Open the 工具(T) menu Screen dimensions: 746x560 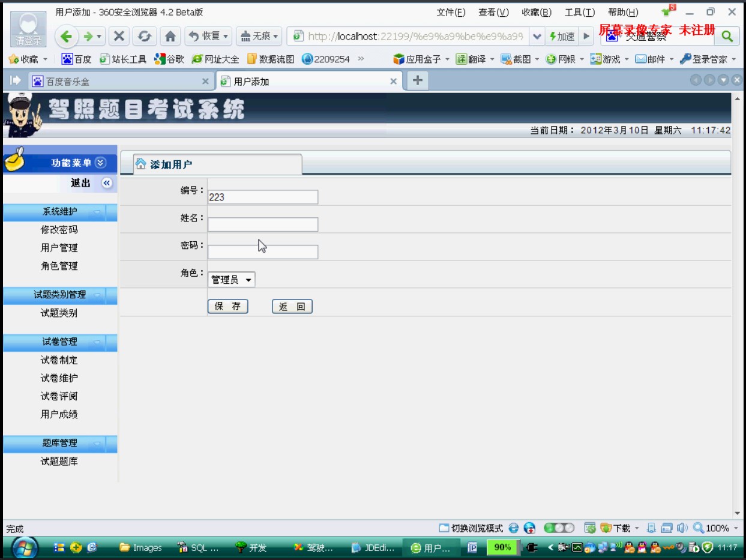580,12
